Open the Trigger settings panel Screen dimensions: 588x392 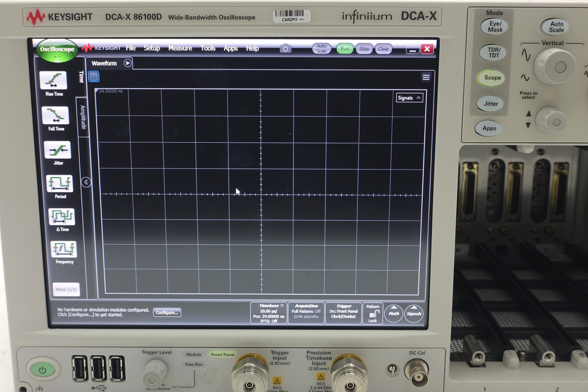[x=343, y=313]
